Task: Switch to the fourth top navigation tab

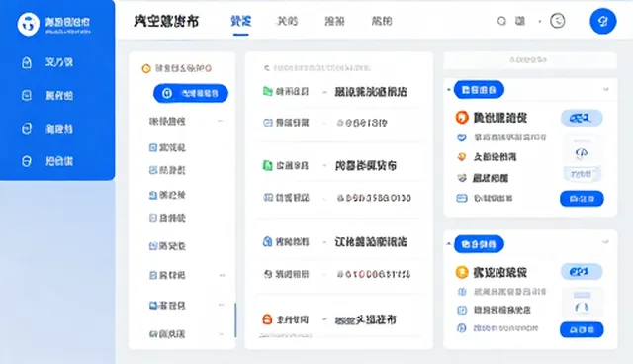Action: pos(382,21)
